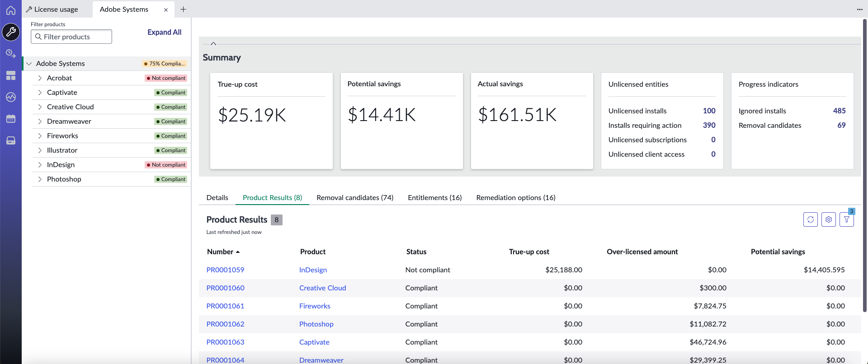
Task: Open the Product Results (8) tab
Action: point(272,197)
